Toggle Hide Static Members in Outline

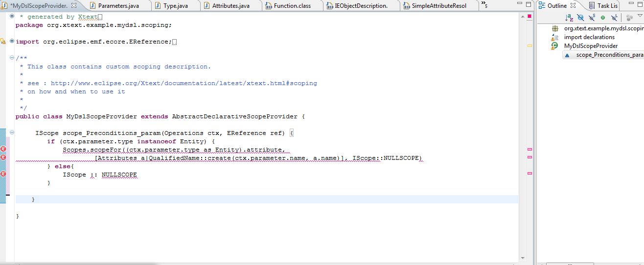tap(592, 18)
